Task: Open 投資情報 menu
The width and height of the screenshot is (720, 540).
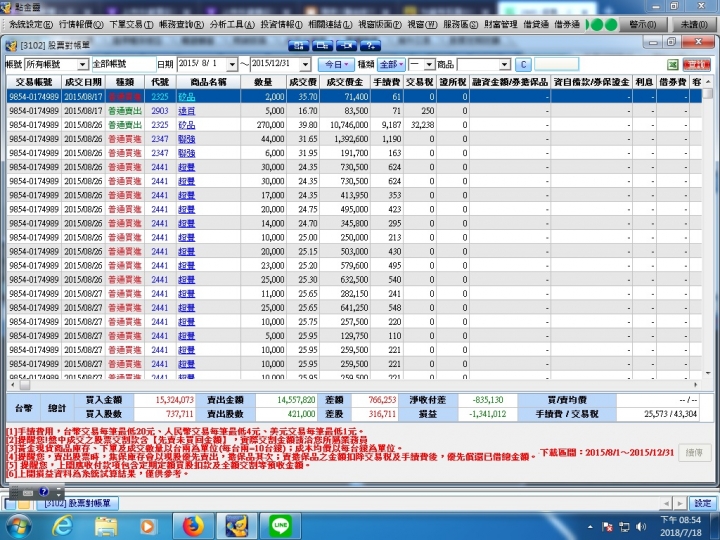Action: pos(281,24)
